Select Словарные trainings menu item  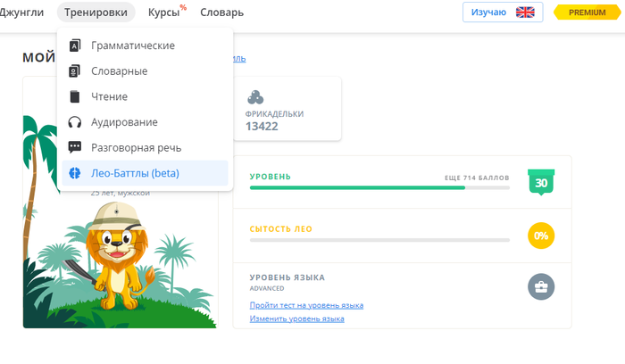145,70
